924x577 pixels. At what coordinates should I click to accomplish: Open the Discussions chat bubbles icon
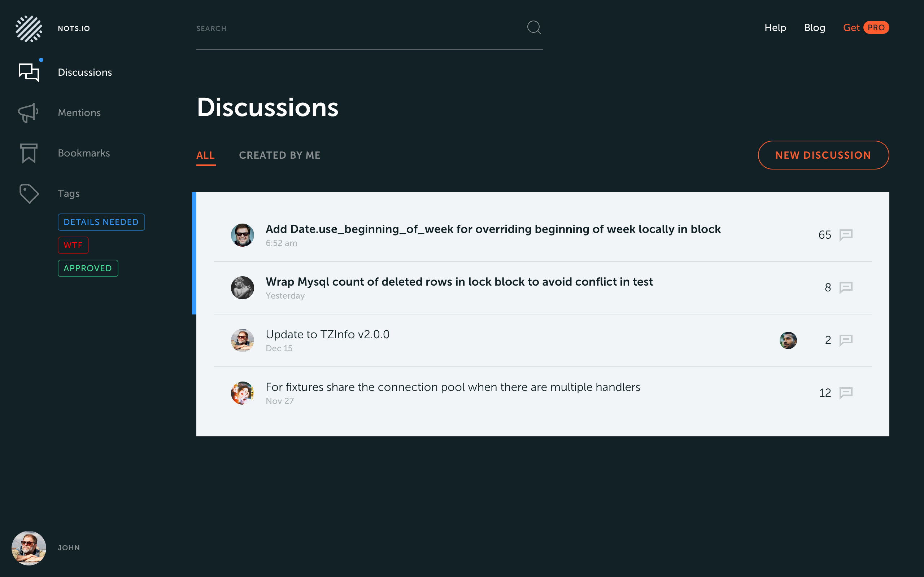(29, 72)
